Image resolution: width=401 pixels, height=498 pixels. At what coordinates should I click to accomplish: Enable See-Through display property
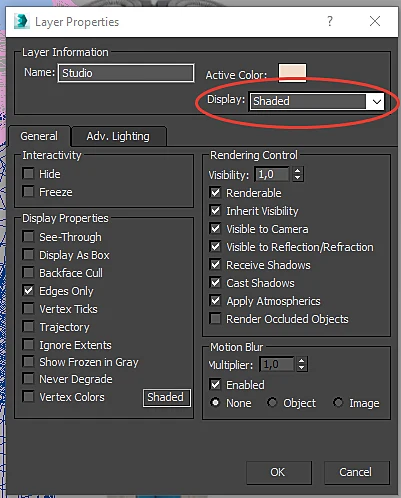coord(29,237)
